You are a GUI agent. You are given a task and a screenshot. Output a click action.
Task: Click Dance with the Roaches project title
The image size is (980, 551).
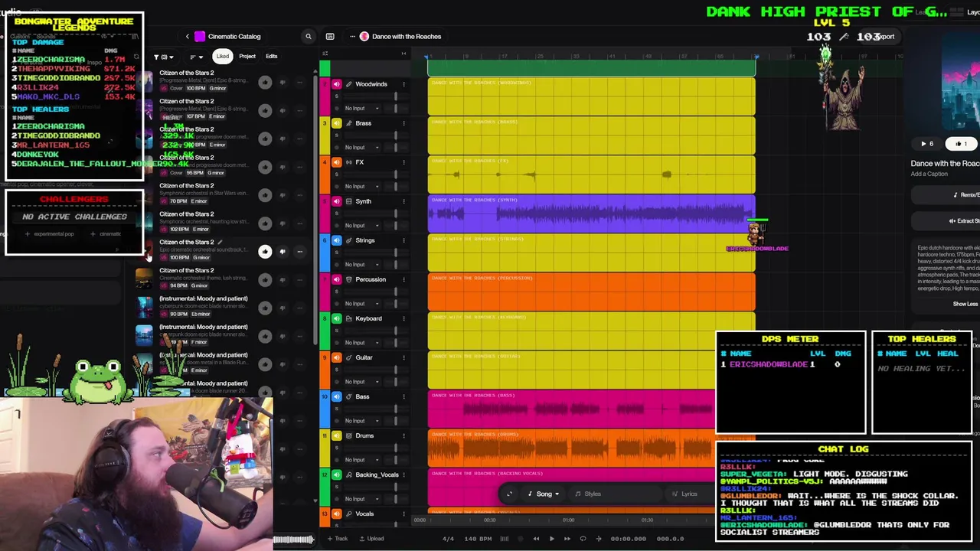[x=406, y=36]
